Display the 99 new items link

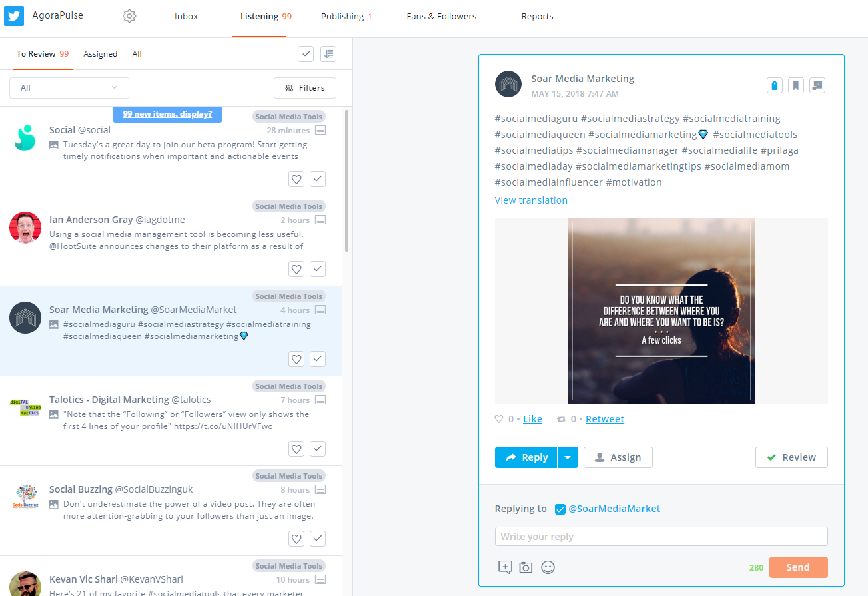click(x=167, y=114)
